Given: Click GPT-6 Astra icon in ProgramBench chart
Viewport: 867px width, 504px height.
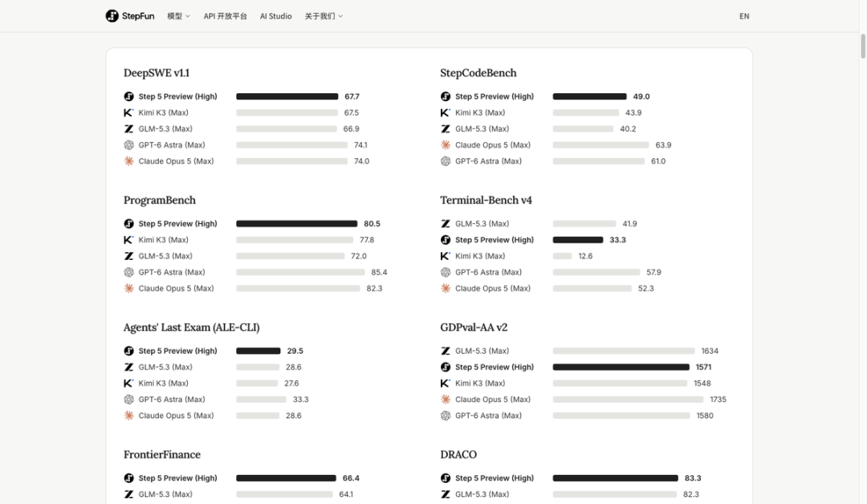Looking at the screenshot, I should coord(128,272).
